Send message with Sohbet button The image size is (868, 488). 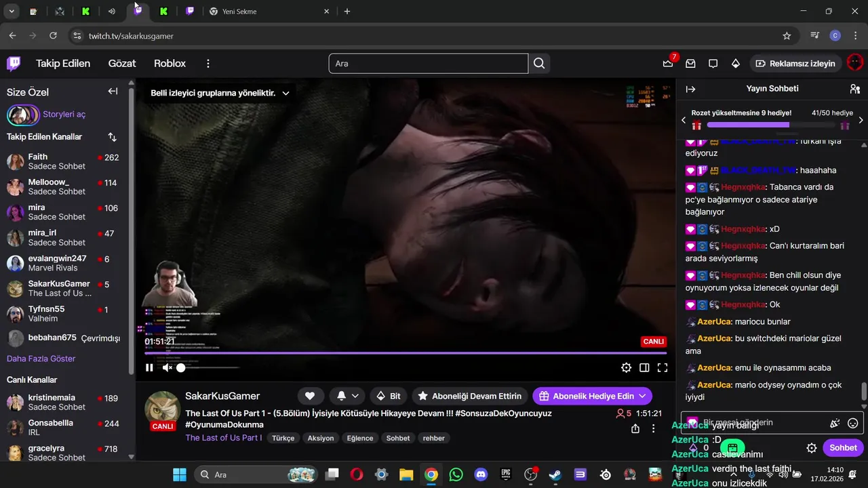843,448
